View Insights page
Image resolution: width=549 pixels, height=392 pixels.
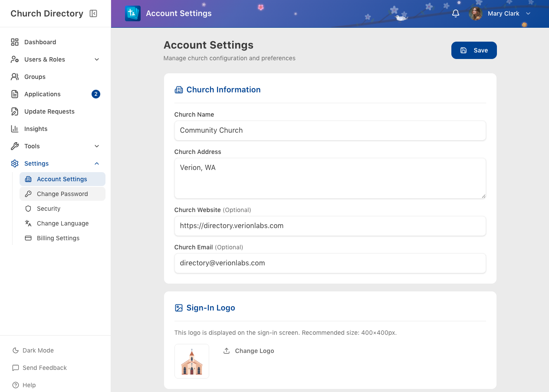tap(56, 129)
